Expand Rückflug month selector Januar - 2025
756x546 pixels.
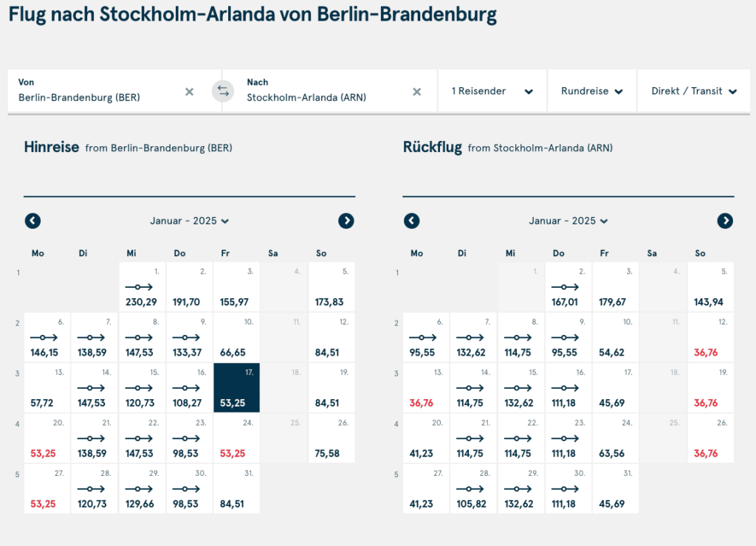tap(568, 221)
